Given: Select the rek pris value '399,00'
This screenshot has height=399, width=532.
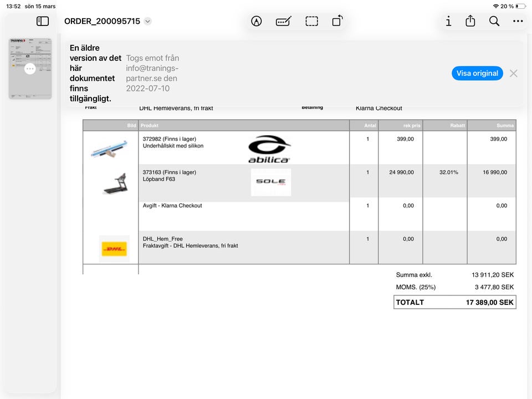Looking at the screenshot, I should point(406,139).
